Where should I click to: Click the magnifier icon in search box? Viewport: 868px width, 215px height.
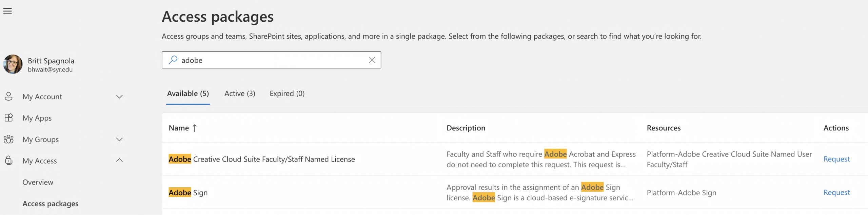pyautogui.click(x=173, y=60)
